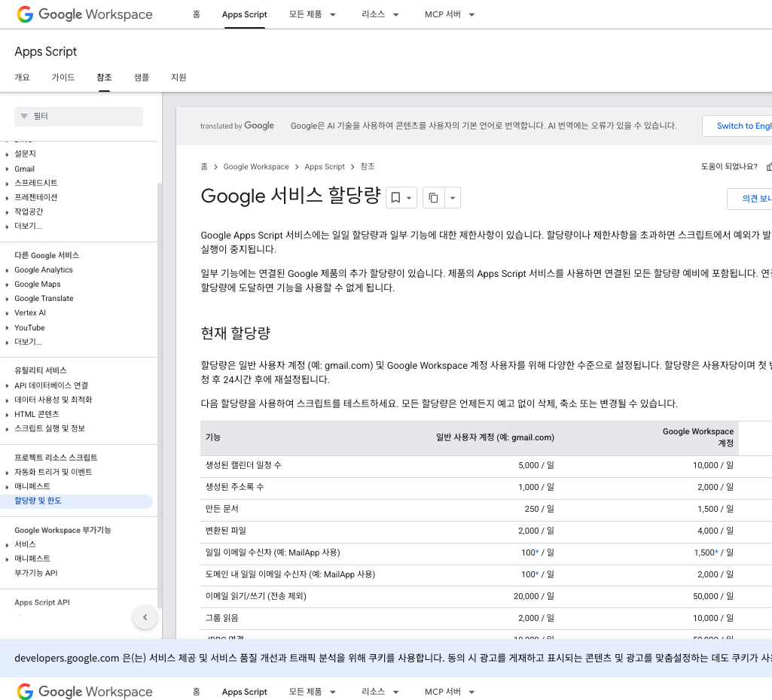Click the 생성된 캘린더 일정 수 row label
Image resolution: width=772 pixels, height=700 pixels.
click(243, 465)
